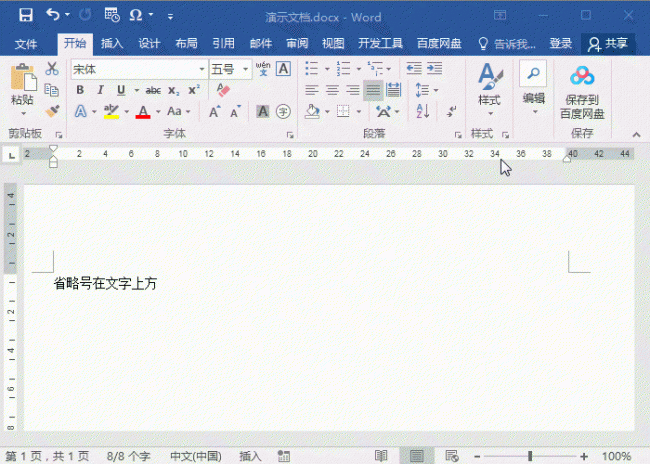Click the Clear Formatting eraser icon
The image size is (650, 464).
click(x=223, y=90)
